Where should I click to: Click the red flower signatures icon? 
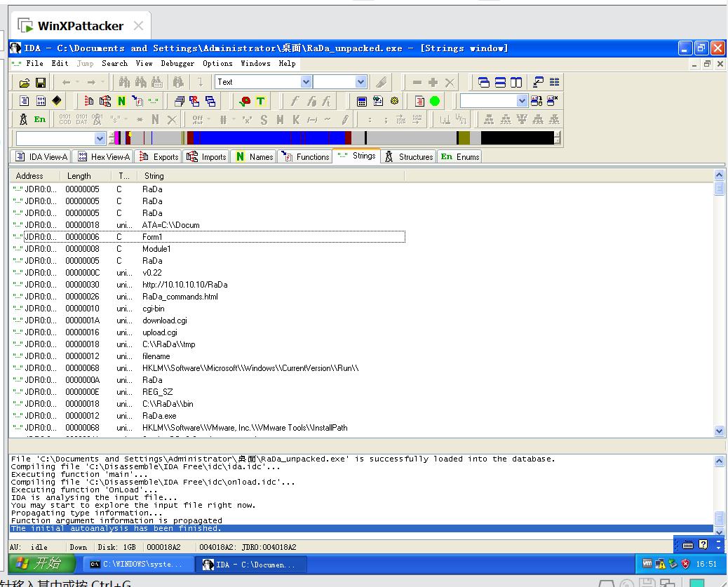pos(245,101)
